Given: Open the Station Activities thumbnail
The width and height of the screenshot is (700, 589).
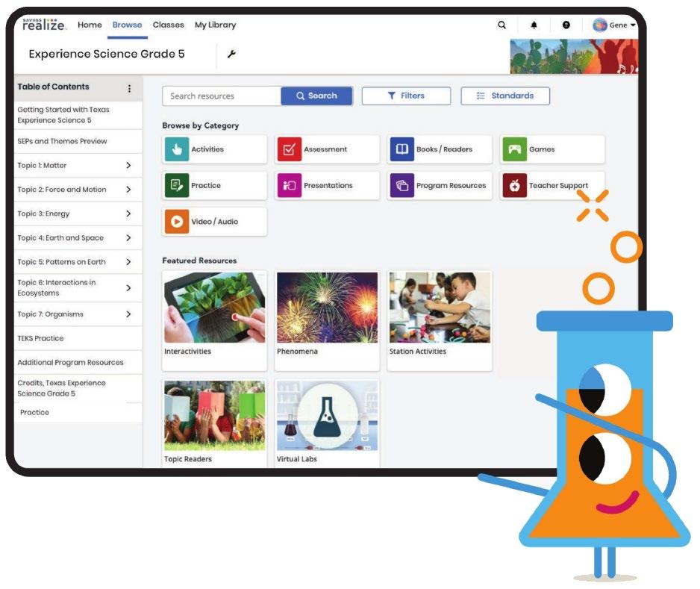Looking at the screenshot, I should [x=440, y=308].
